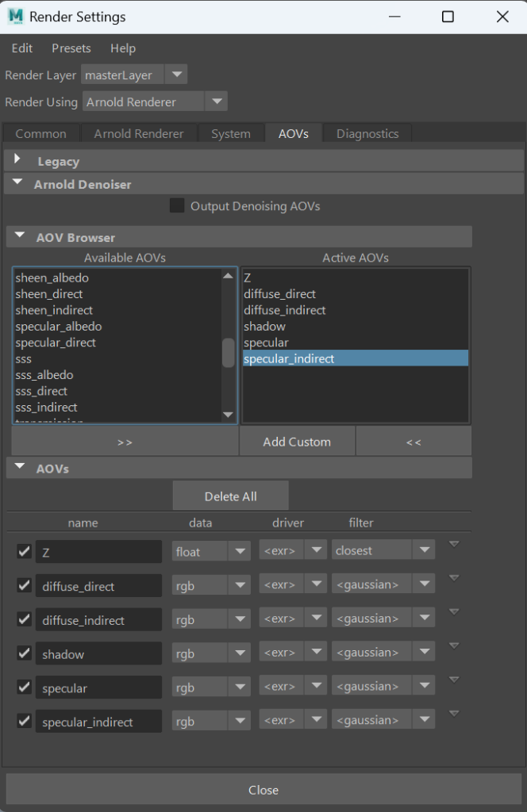The width and height of the screenshot is (527, 812).
Task: Select diffuse_direct in Active AOVs list
Action: pyautogui.click(x=355, y=293)
